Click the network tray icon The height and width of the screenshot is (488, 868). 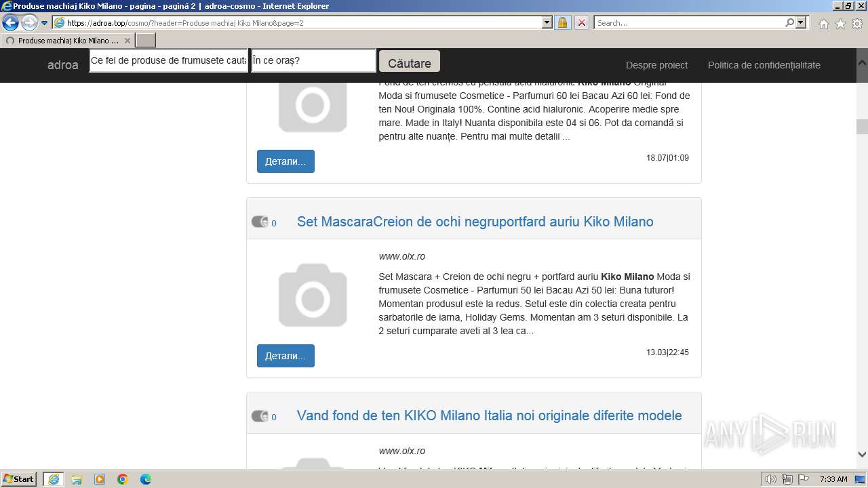tap(787, 479)
